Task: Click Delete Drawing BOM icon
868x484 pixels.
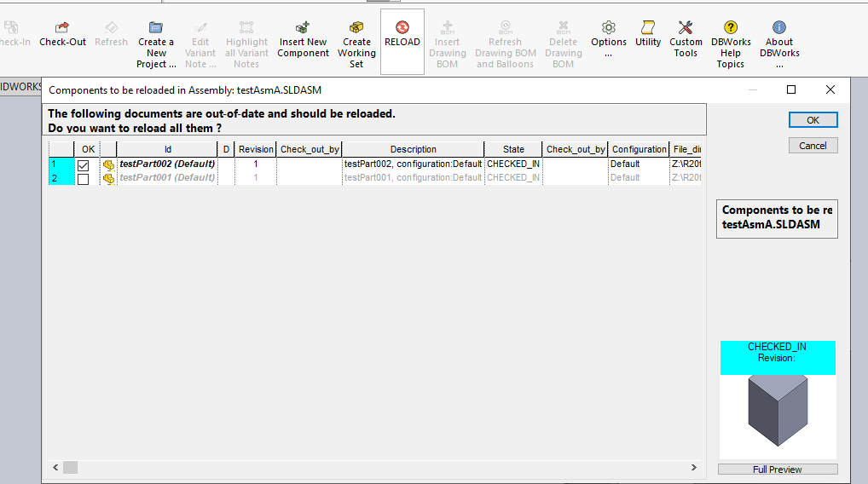Action: (x=563, y=27)
